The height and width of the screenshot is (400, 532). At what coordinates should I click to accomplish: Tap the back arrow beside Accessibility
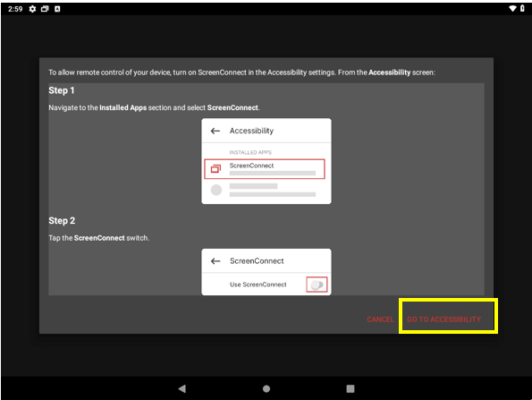click(x=215, y=131)
